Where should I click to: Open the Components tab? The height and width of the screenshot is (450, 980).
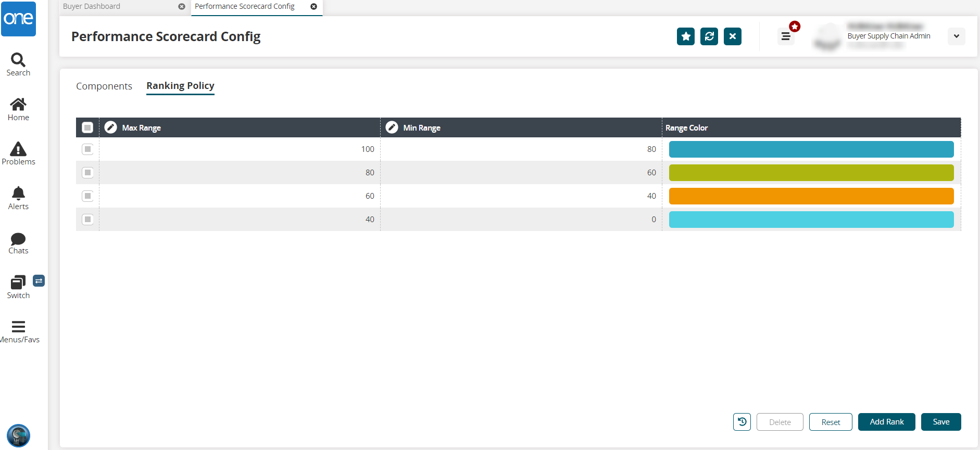point(104,86)
